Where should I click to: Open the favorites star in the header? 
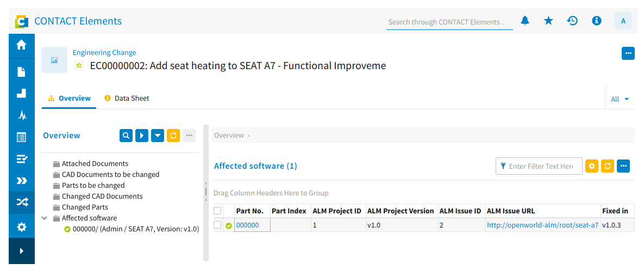(548, 21)
